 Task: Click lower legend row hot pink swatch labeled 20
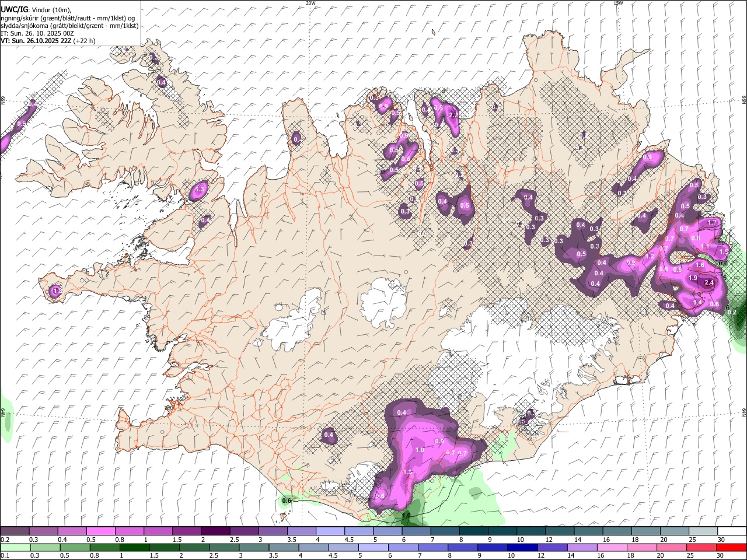pos(672,547)
